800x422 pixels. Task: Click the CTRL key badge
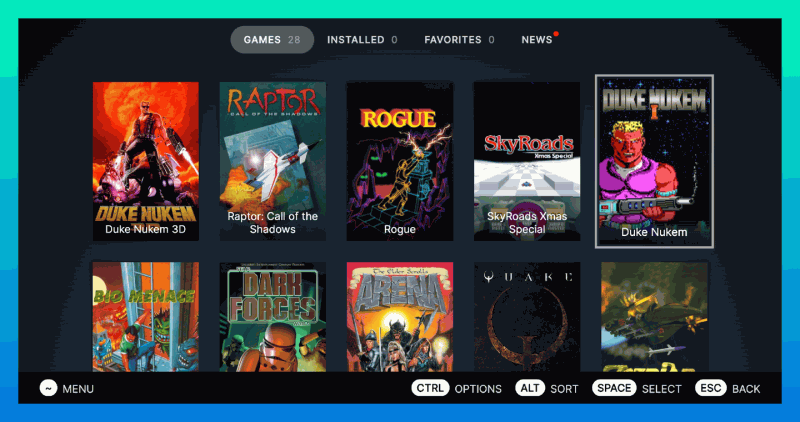pos(430,388)
